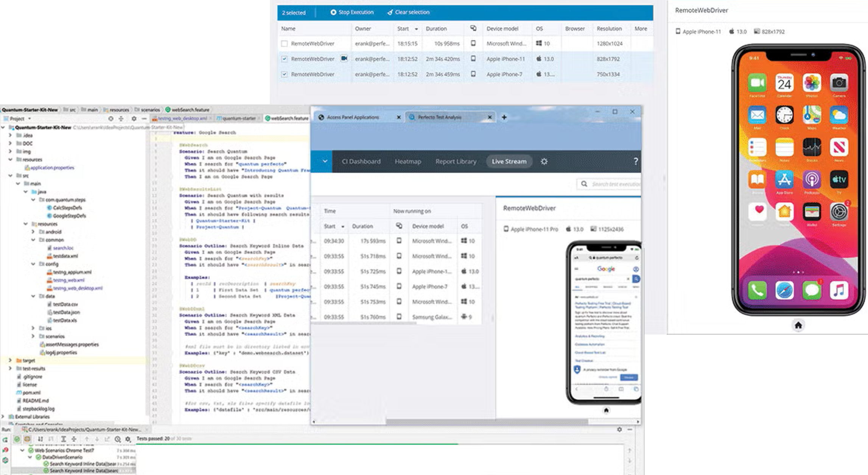
Task: Select pom.xml in the project tree
Action: tap(29, 393)
